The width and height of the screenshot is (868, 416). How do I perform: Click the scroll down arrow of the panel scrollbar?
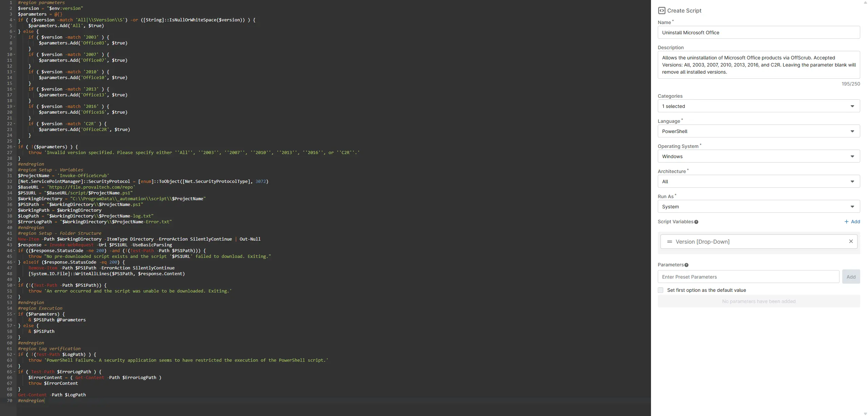865,413
